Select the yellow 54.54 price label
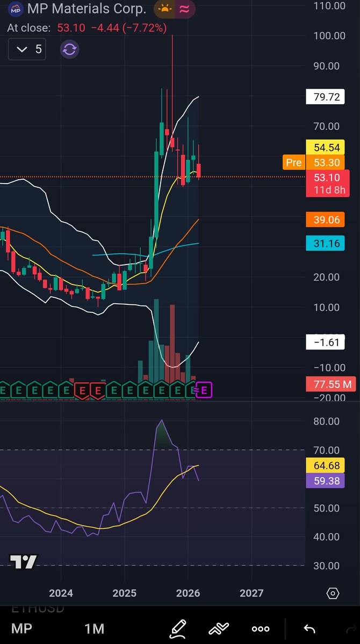360x644 pixels. point(325,147)
